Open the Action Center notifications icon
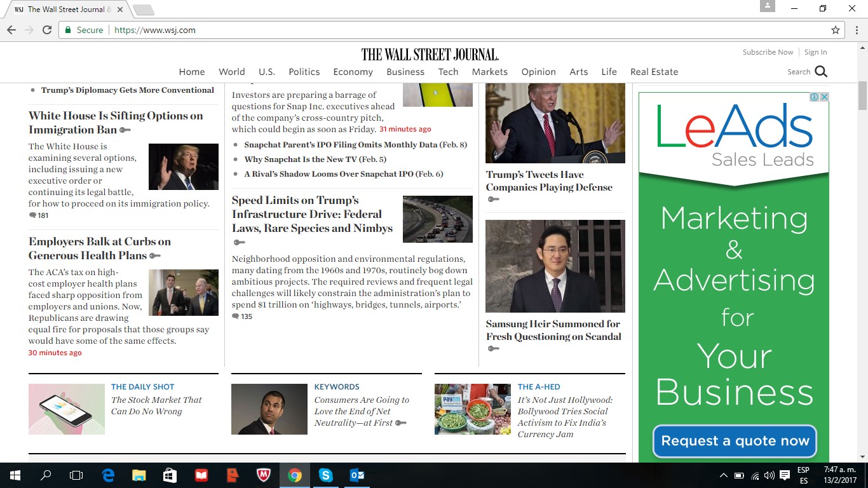The width and height of the screenshot is (868, 488). [x=785, y=475]
